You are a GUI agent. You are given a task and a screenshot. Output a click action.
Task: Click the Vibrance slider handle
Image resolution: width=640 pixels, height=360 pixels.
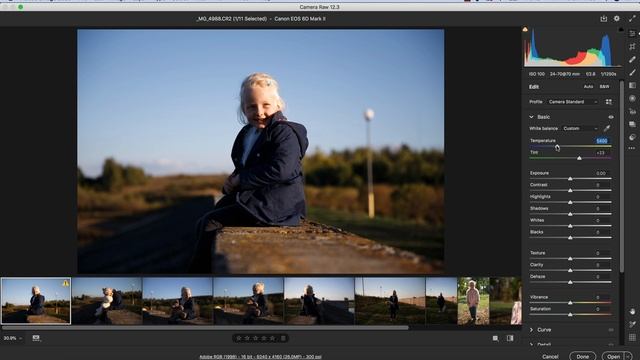[570, 303]
